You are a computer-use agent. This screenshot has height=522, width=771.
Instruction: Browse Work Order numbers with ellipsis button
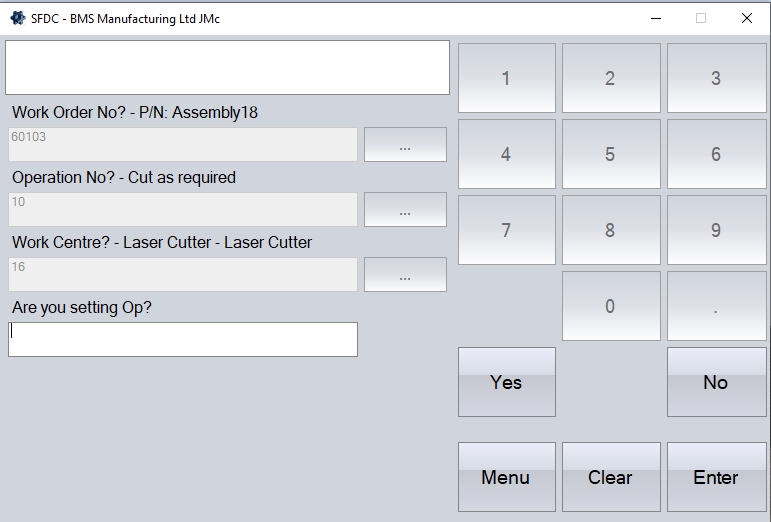405,145
